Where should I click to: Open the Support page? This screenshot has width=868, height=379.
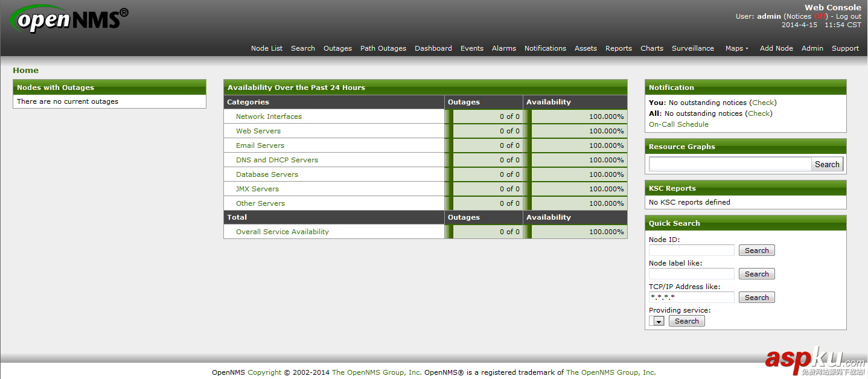(845, 48)
